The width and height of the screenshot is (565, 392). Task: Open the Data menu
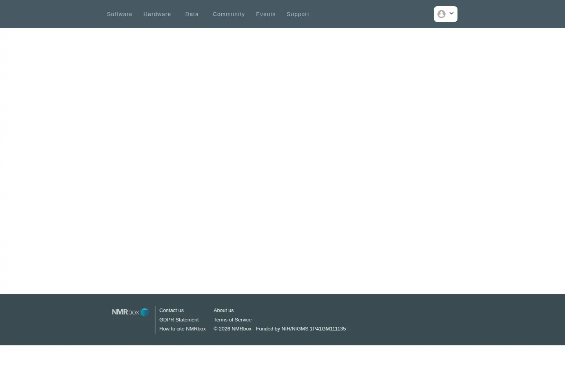(x=192, y=14)
